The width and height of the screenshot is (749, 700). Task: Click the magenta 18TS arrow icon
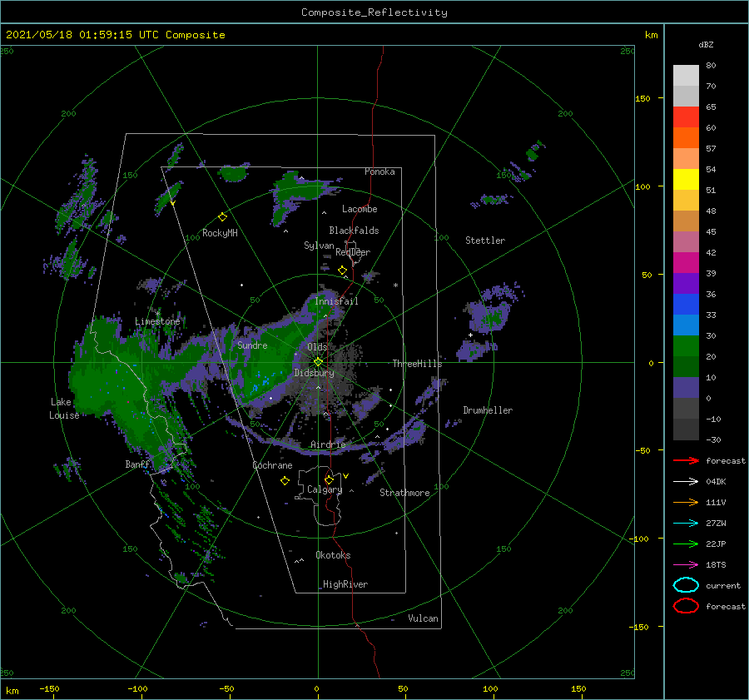click(686, 565)
